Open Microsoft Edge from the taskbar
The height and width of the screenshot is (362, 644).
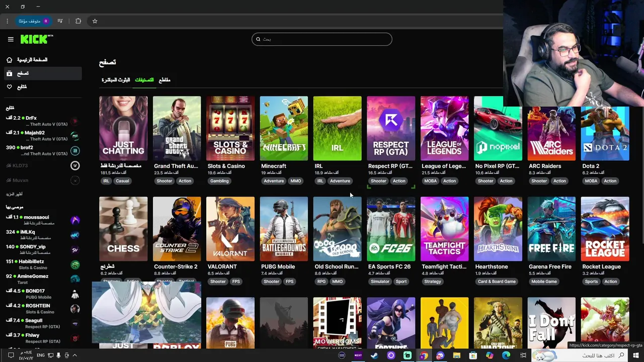pos(506,355)
